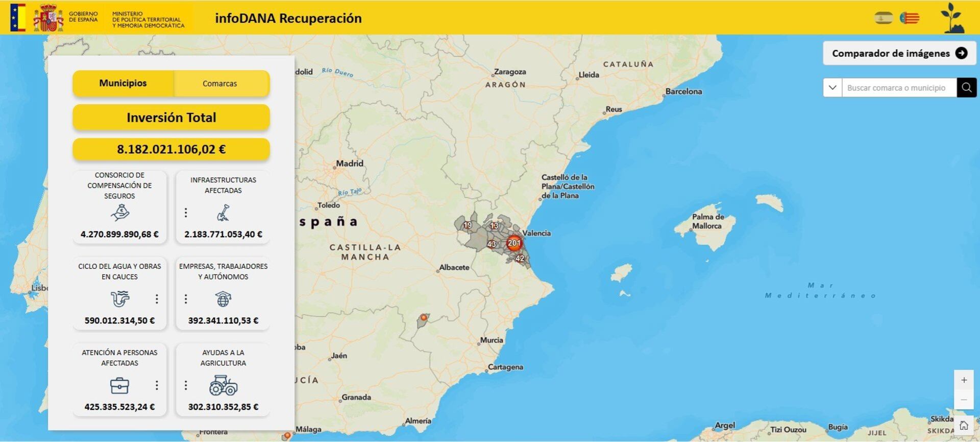Click the tractor agriculture aid icon
The image size is (980, 442).
pos(223,385)
